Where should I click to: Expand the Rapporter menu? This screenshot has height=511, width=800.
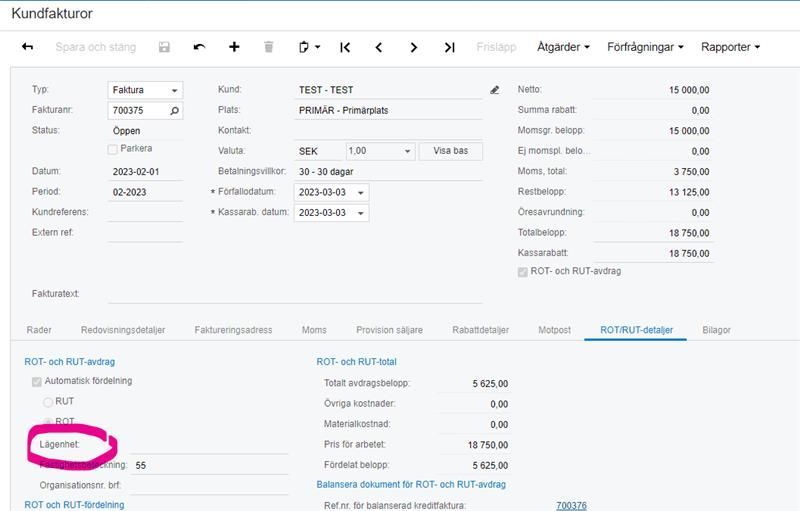730,47
